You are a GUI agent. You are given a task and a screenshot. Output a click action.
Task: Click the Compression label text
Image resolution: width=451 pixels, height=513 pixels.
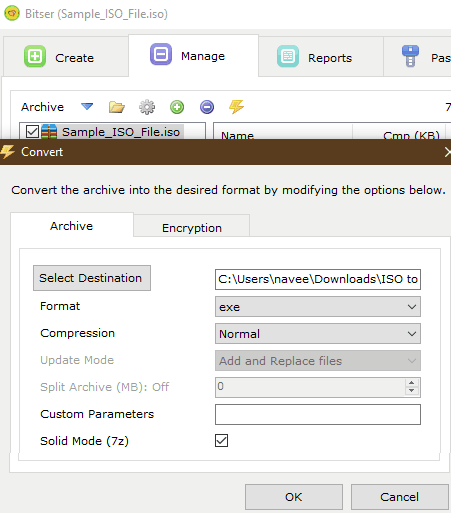(77, 333)
